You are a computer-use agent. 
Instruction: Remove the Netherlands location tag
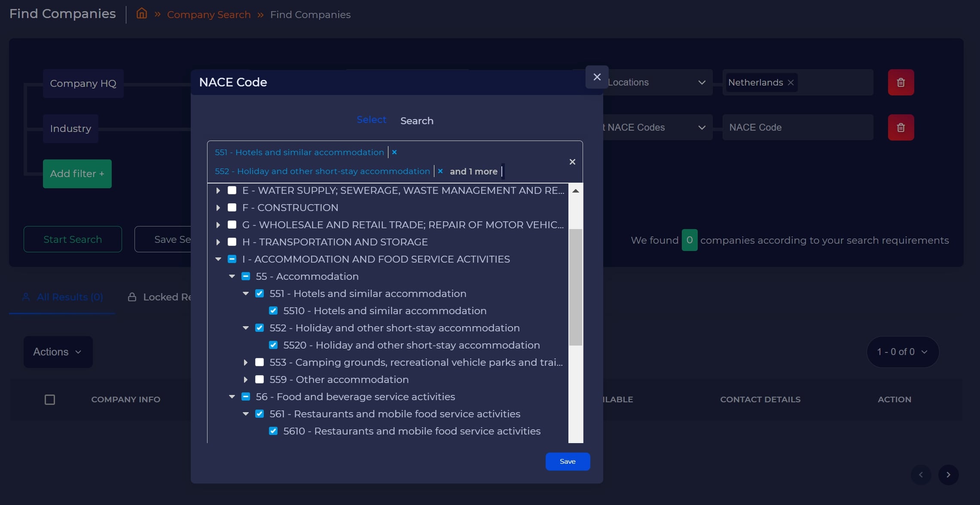coord(791,83)
